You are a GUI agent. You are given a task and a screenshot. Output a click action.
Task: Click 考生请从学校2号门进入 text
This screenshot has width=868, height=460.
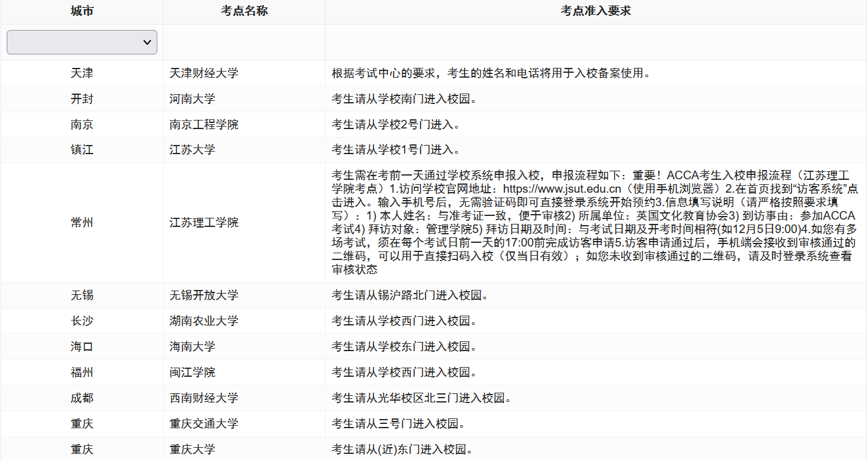(395, 125)
